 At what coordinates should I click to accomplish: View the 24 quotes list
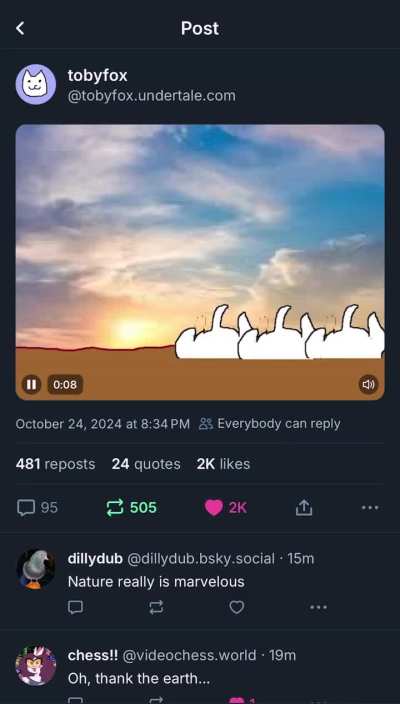coord(146,464)
